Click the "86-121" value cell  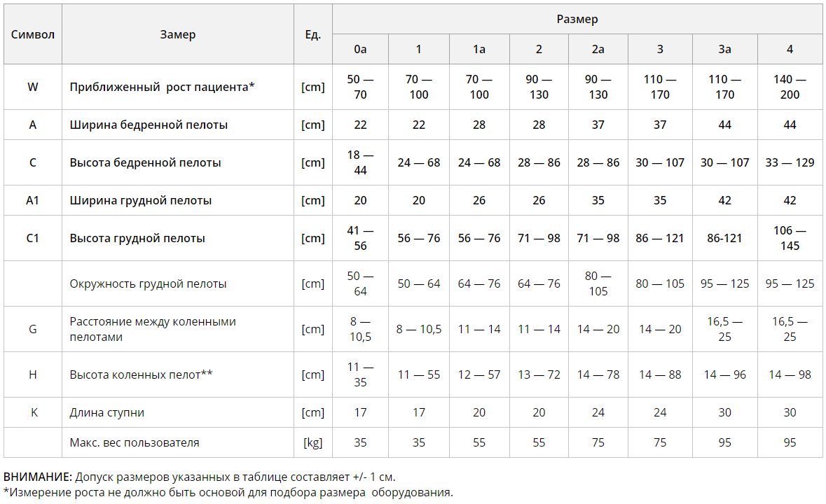point(724,238)
